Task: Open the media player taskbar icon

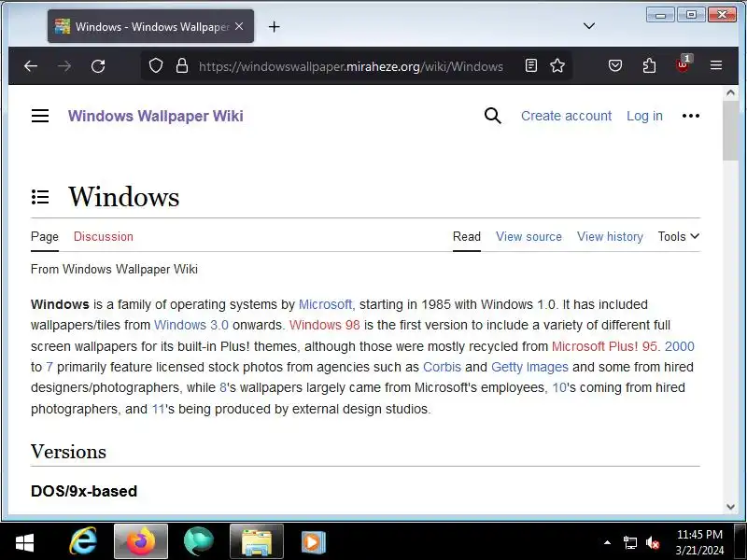Action: click(313, 542)
